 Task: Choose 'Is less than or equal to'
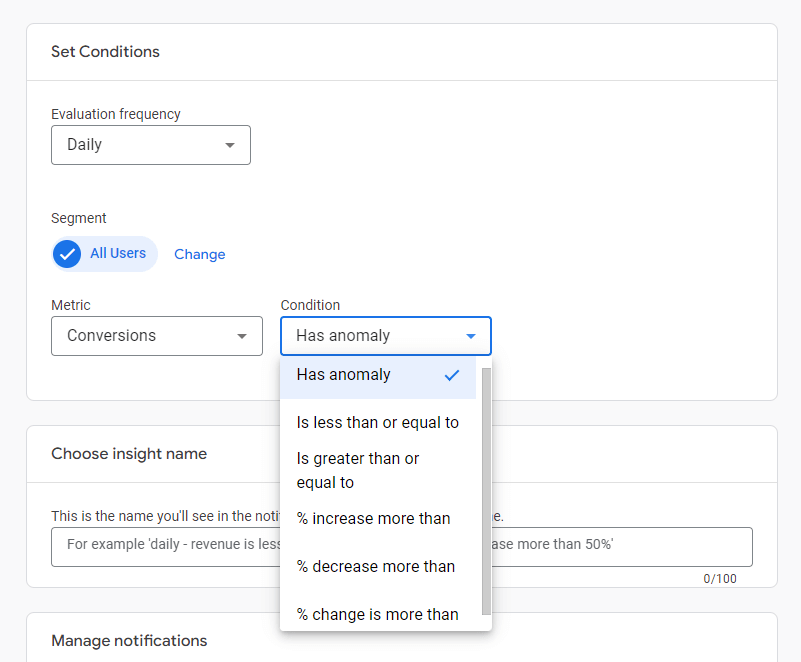377,422
